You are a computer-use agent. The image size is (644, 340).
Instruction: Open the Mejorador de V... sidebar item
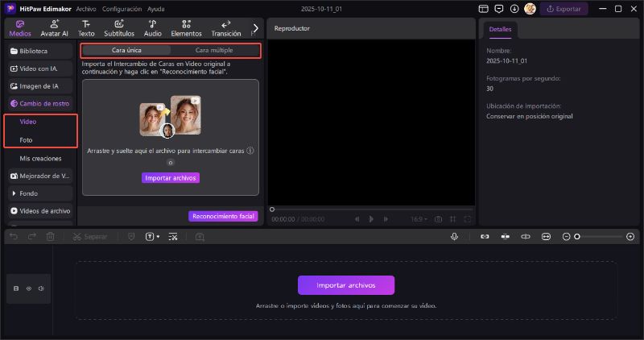40,176
